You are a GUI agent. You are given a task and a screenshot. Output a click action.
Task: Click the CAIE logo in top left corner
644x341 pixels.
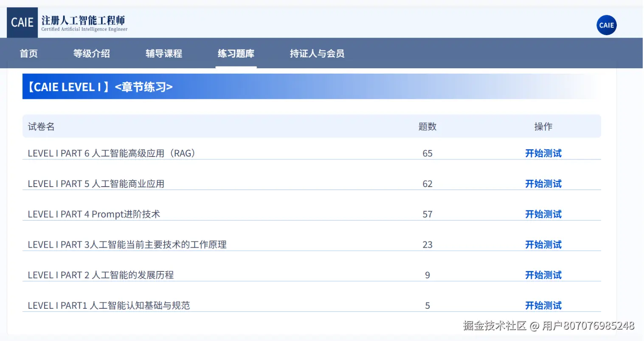click(22, 22)
